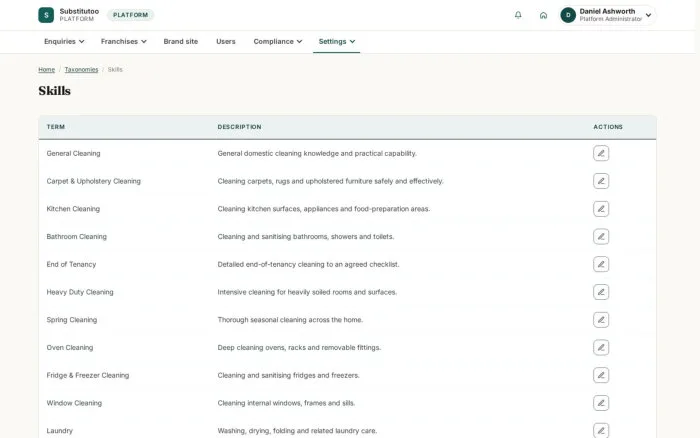Edit the General Cleaning skill
Image resolution: width=700 pixels, height=438 pixels.
(x=601, y=153)
